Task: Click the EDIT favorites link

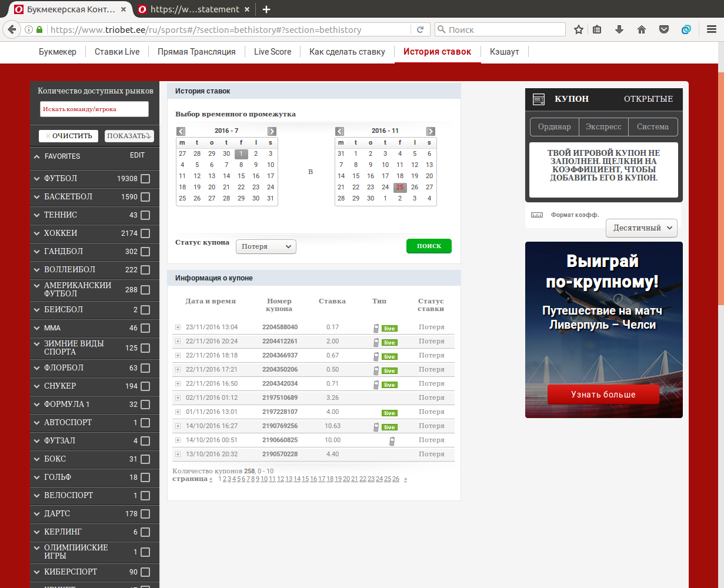Action: [x=137, y=156]
